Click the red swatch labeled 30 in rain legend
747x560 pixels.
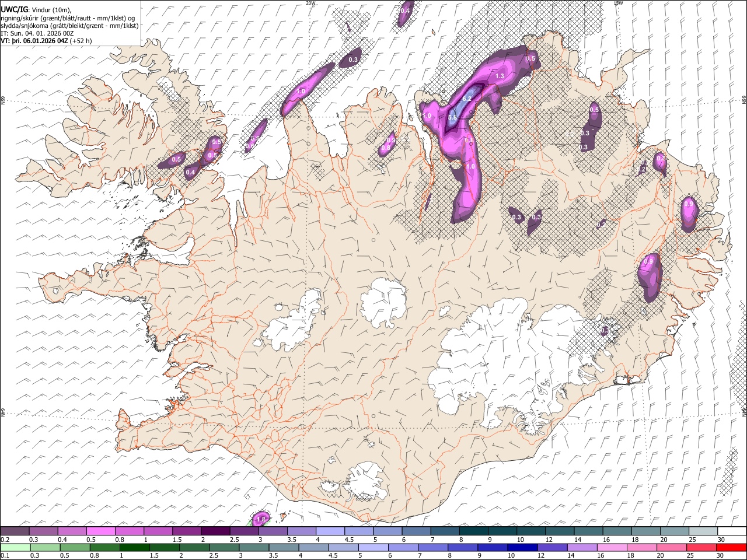tap(731, 547)
